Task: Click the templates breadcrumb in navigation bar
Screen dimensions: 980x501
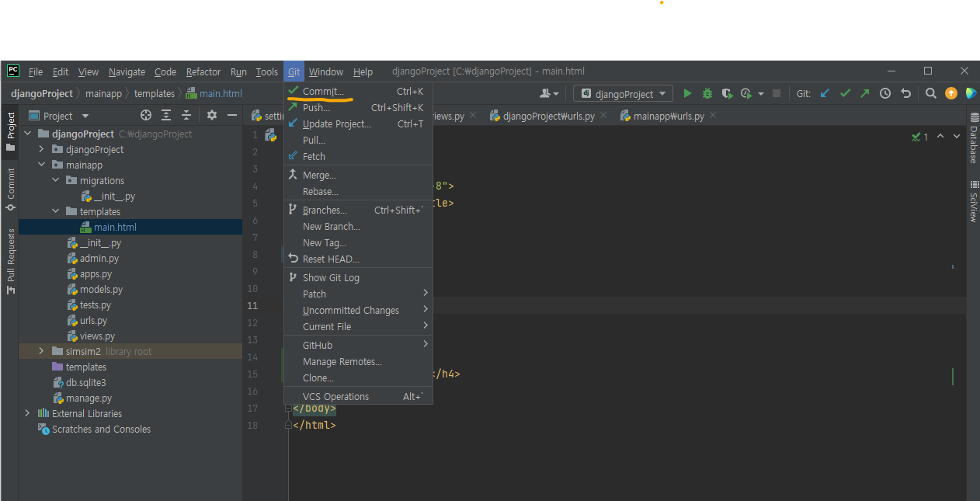Action: 155,93
